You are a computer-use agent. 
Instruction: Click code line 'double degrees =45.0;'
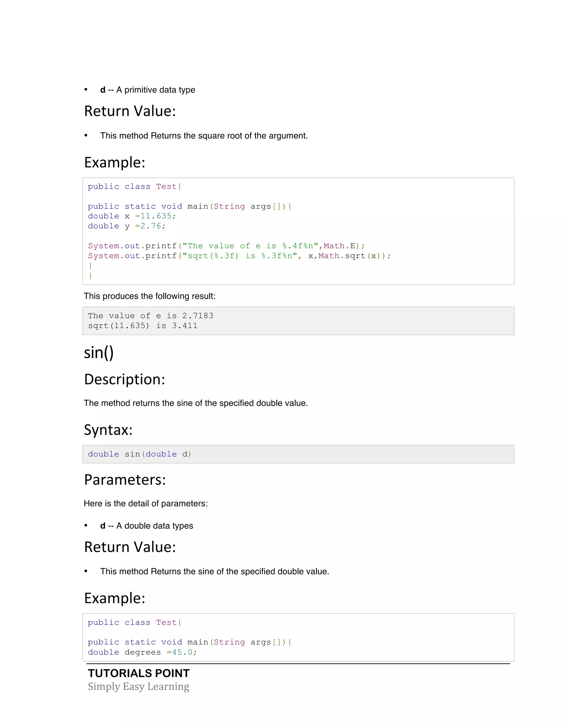(142, 652)
